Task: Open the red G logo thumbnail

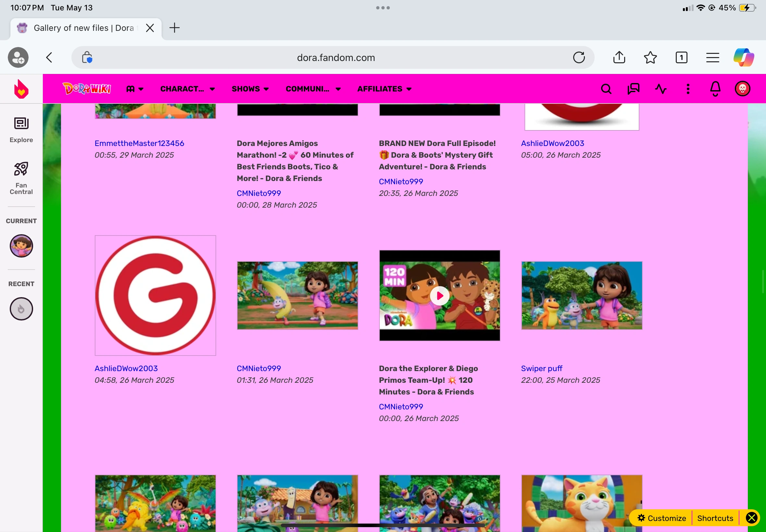Action: (155, 296)
